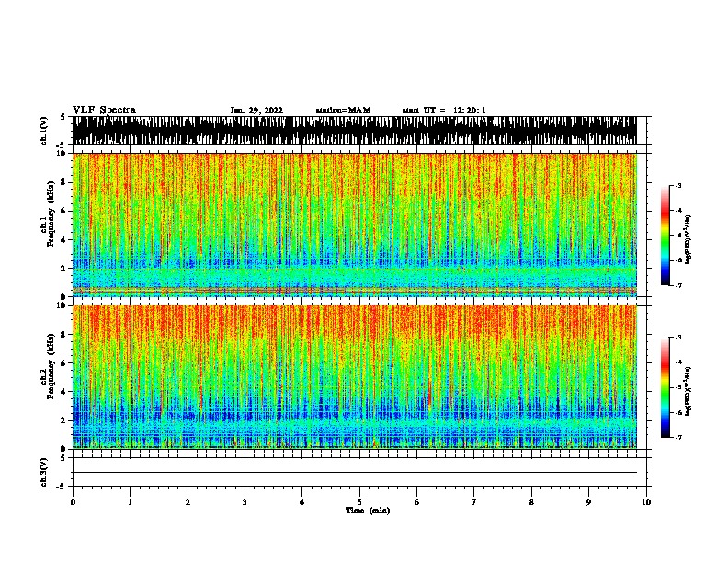
Task: Click the time axis tick label "5"
Action: point(359,502)
